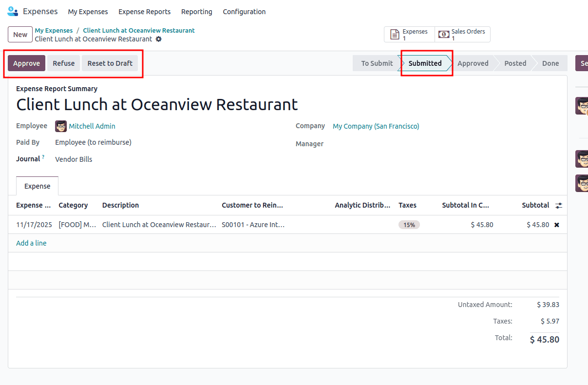Click the Approve button
This screenshot has width=588, height=385.
coord(26,63)
